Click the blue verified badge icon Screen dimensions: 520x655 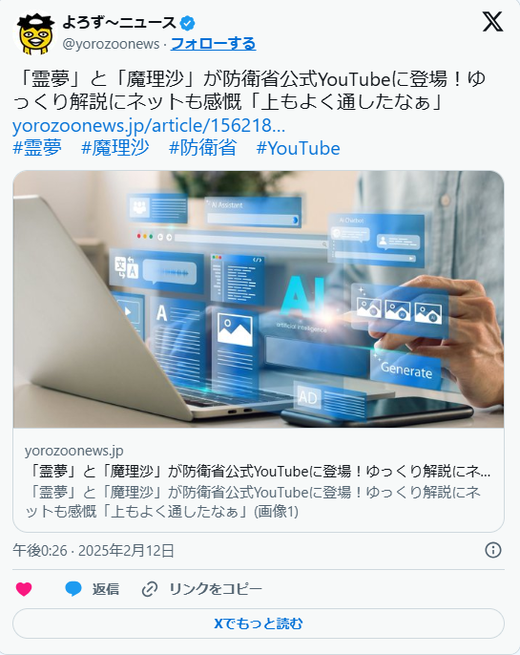tap(187, 23)
